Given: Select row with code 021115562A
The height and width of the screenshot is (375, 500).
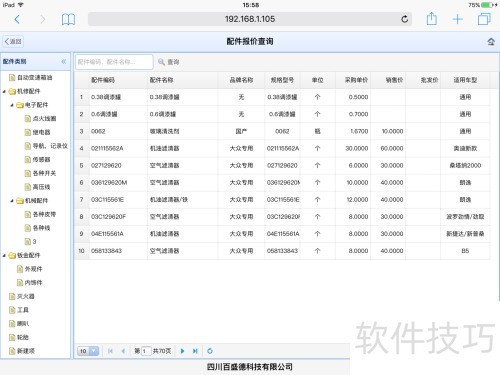Looking at the screenshot, I should click(x=282, y=148).
